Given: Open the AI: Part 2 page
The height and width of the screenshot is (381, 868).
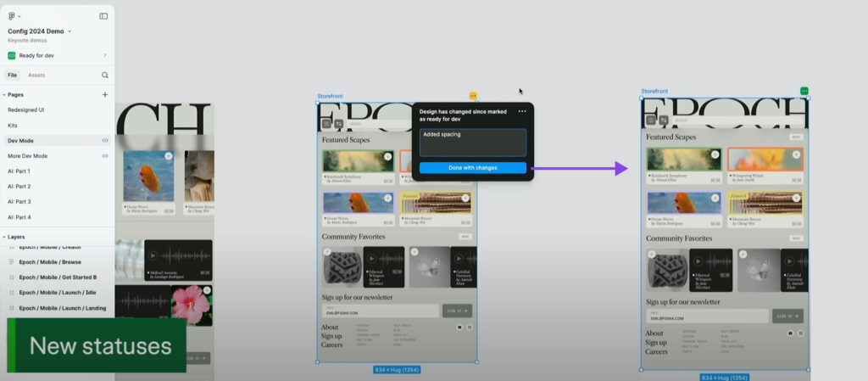Looking at the screenshot, I should tap(19, 187).
